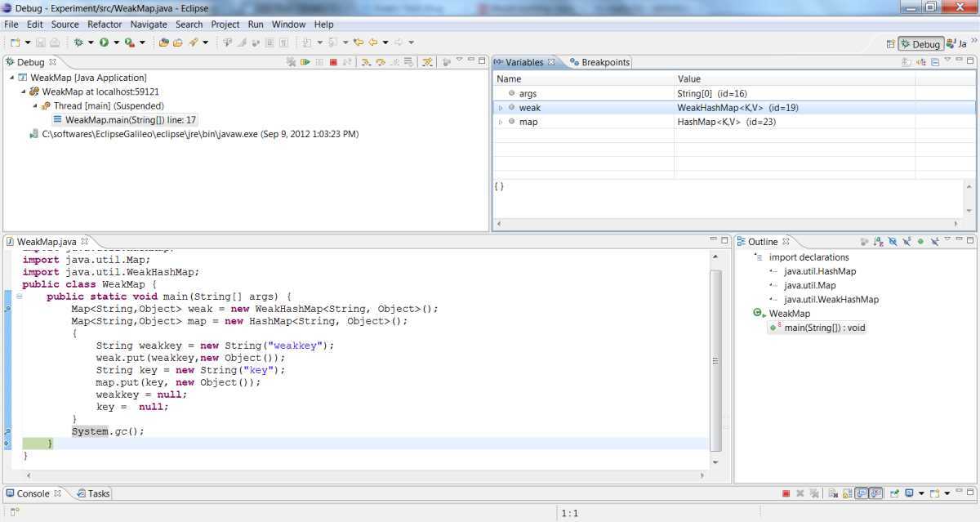
Task: Toggle Show Logical Structure in Variables view
Action: 920,62
